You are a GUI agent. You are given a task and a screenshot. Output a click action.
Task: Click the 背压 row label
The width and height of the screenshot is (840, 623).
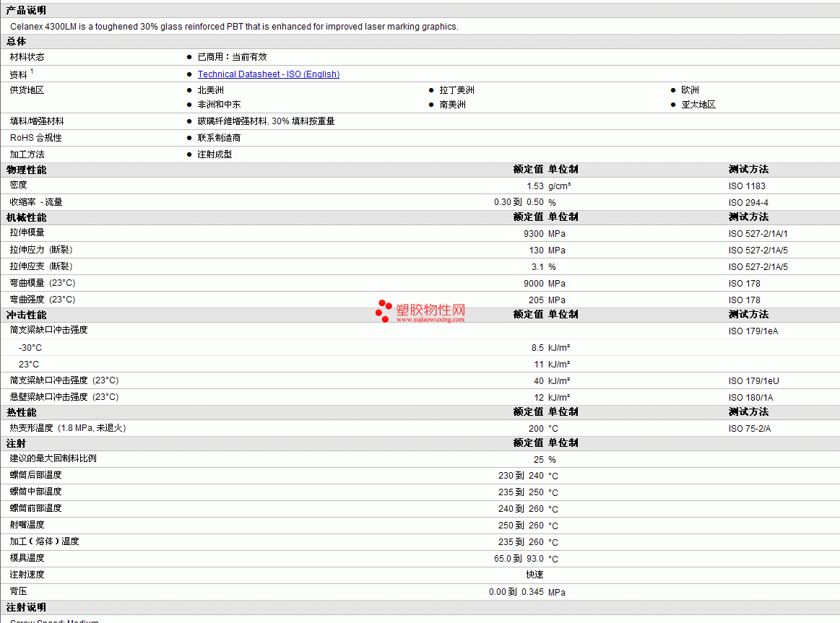pyautogui.click(x=18, y=591)
